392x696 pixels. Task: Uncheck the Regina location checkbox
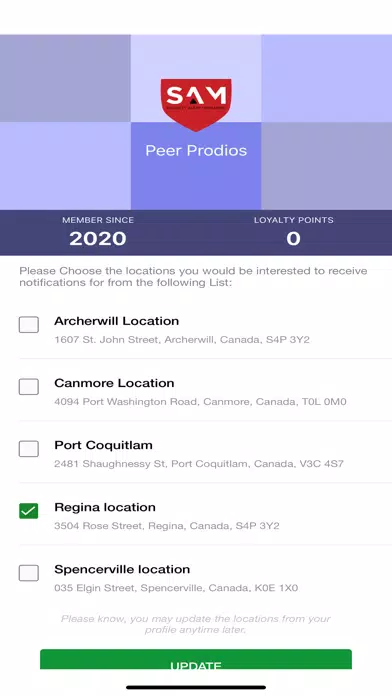click(x=28, y=511)
